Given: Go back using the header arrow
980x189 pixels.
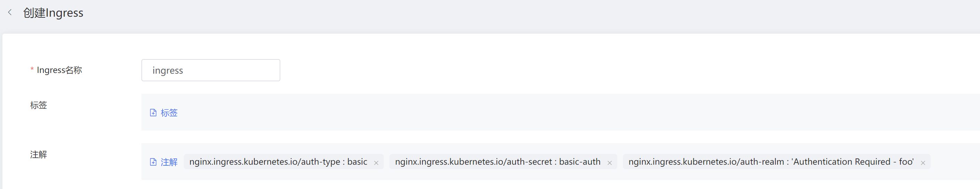Looking at the screenshot, I should 10,13.
